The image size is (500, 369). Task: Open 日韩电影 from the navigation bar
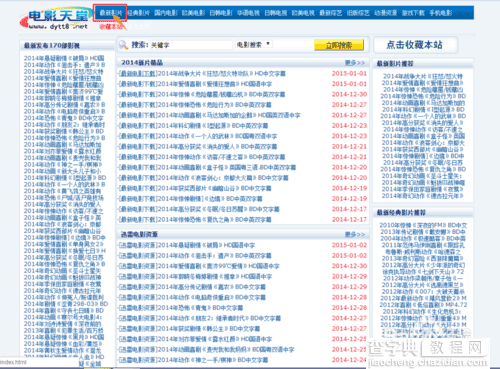[221, 13]
